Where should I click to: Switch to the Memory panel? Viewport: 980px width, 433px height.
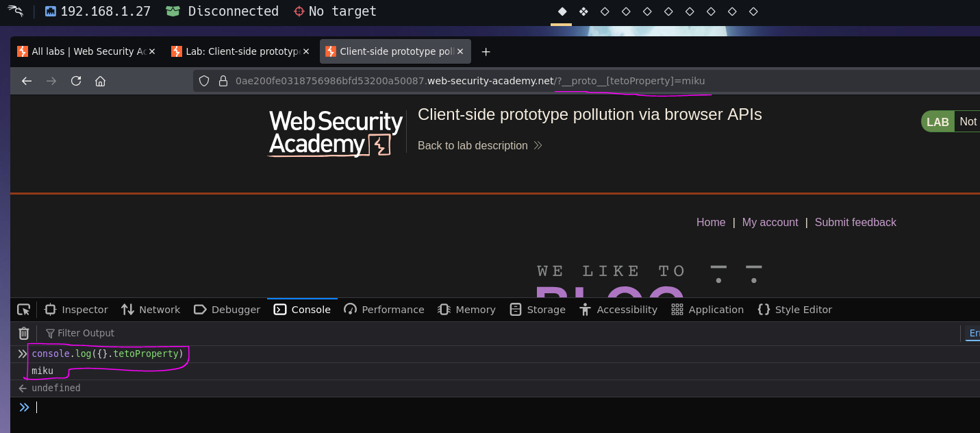(x=466, y=310)
